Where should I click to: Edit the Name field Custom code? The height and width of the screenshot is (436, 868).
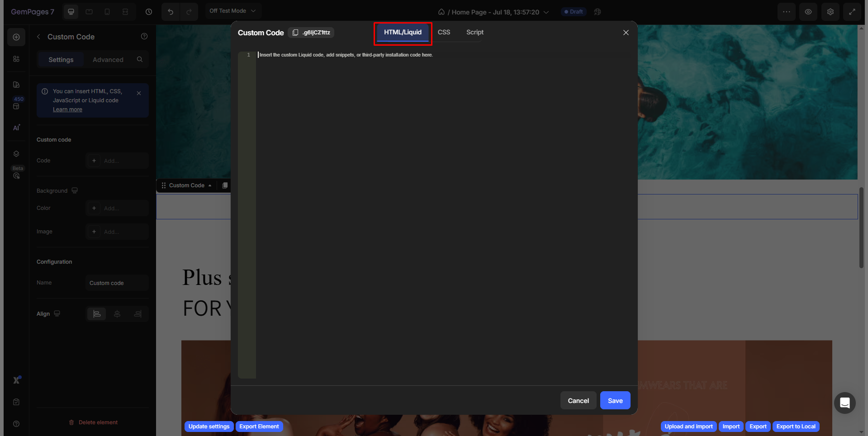(x=117, y=283)
